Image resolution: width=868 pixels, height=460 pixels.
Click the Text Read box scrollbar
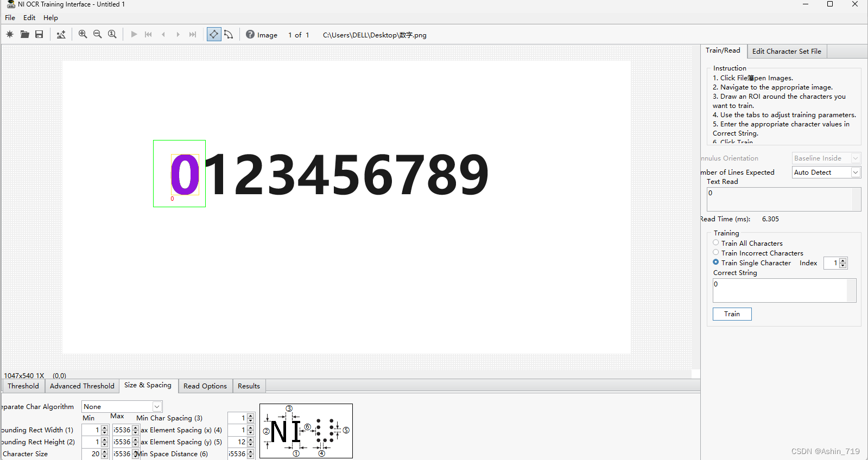(x=857, y=199)
